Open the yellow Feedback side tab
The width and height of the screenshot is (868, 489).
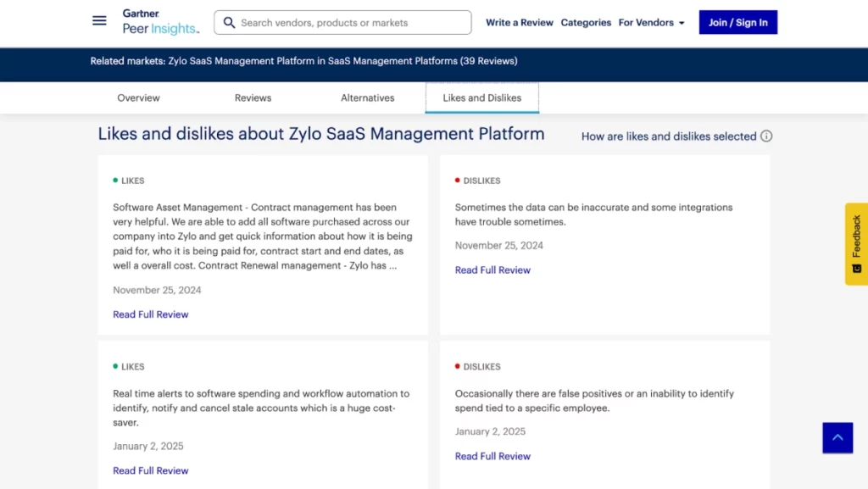(856, 244)
